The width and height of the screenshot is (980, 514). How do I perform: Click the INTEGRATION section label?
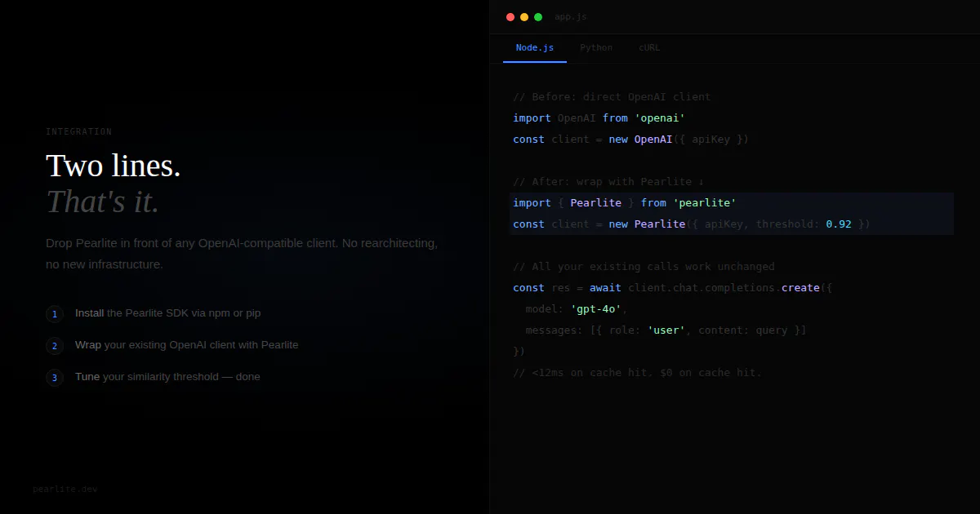point(79,131)
